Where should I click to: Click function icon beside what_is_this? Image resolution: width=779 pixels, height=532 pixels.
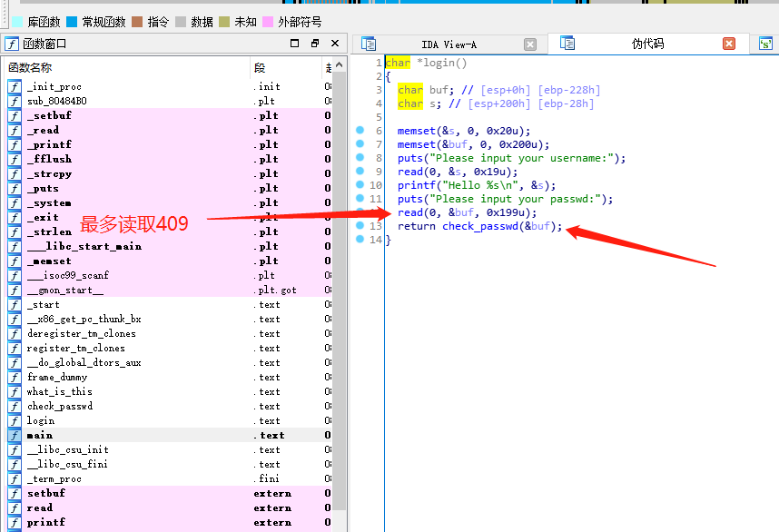[x=15, y=392]
